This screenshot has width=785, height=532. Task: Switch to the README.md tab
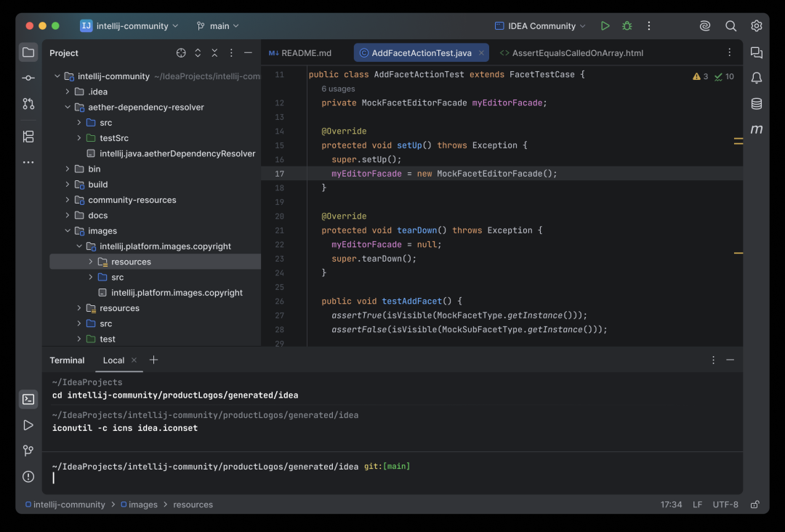[x=300, y=53]
